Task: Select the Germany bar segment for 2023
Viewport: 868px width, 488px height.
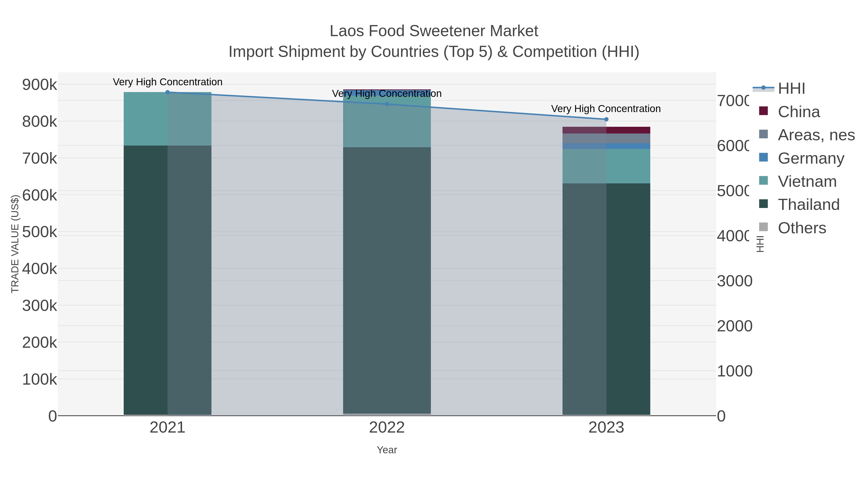Action: (606, 146)
